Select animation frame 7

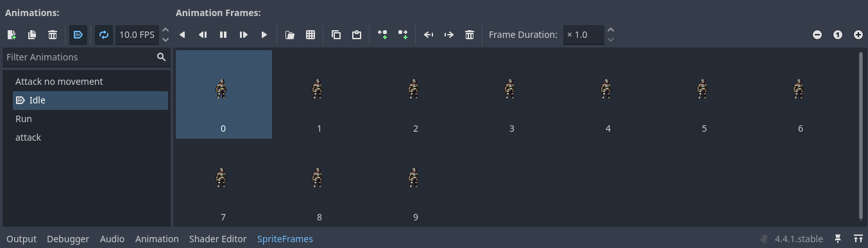[x=223, y=183]
